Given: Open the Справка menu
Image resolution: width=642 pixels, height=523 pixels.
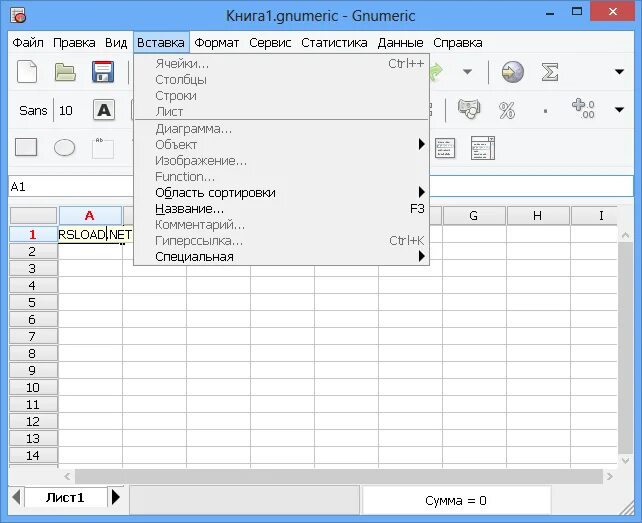Looking at the screenshot, I should pos(458,43).
